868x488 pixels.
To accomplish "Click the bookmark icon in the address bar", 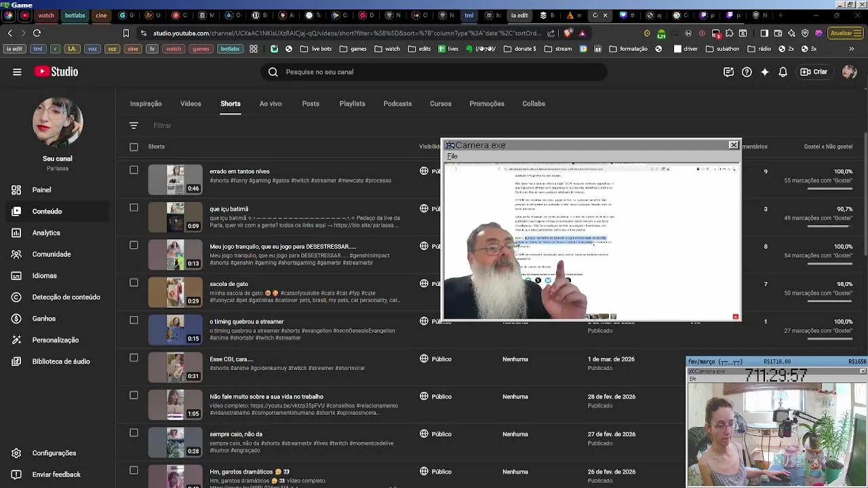I will 126,33.
